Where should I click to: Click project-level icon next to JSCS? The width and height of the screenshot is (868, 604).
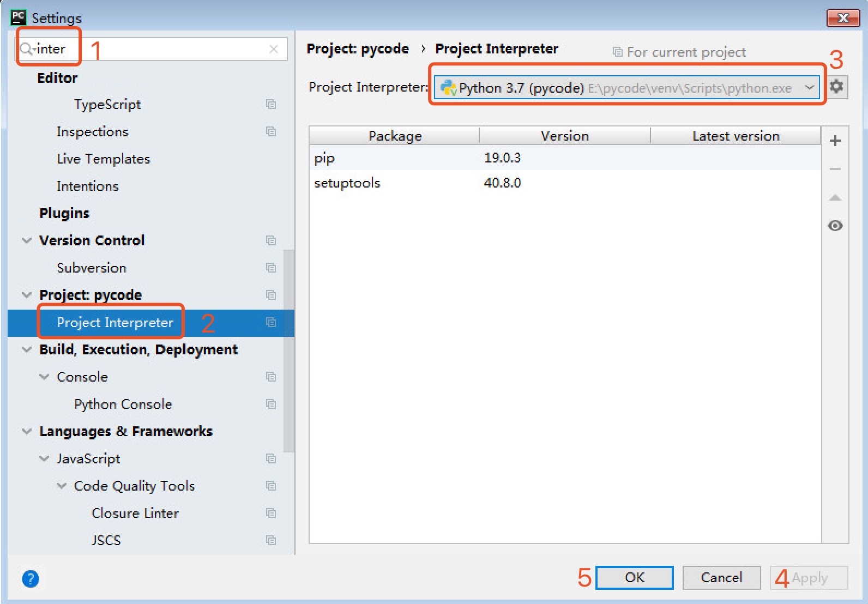(271, 540)
